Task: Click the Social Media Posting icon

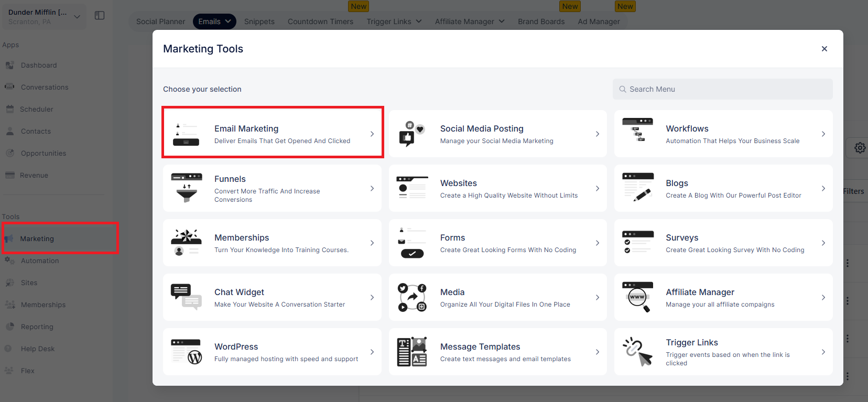Action: point(412,134)
